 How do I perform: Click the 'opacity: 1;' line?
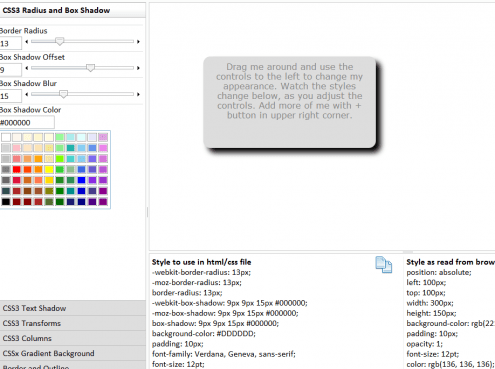click(425, 344)
